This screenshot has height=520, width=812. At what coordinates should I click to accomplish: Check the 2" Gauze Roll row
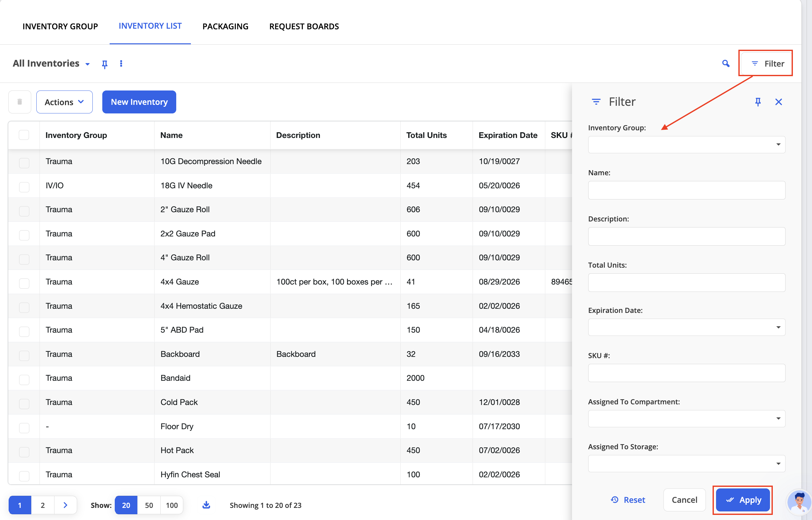(24, 211)
